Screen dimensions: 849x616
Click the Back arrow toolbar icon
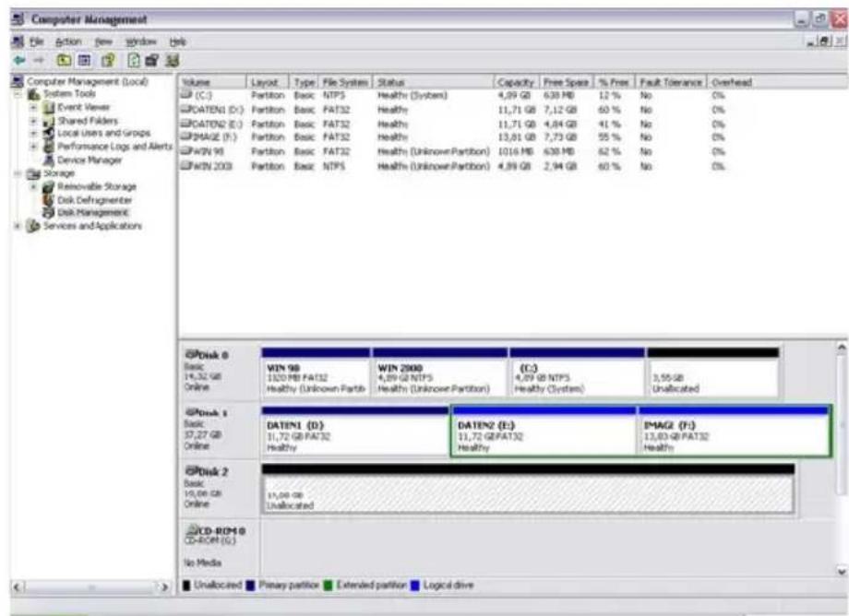coord(19,61)
